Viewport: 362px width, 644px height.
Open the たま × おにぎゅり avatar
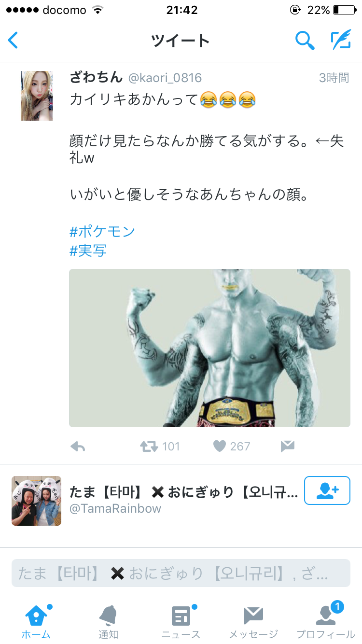(37, 501)
